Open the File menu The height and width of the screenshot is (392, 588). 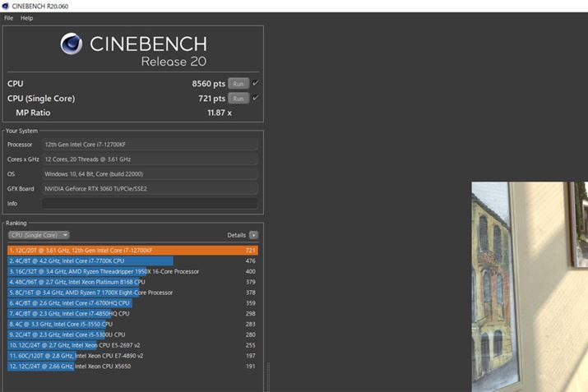click(8, 18)
